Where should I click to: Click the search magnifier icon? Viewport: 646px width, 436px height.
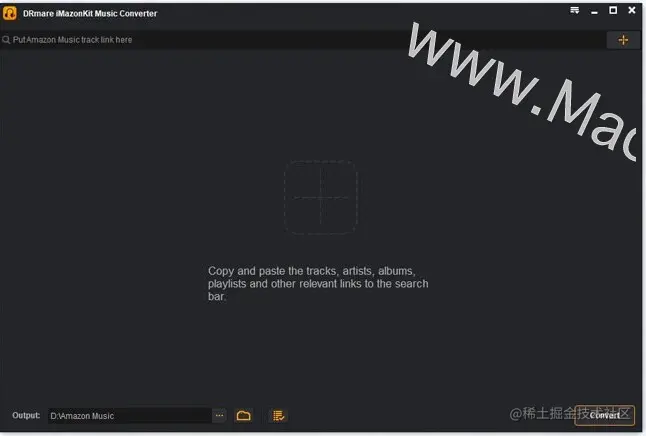pyautogui.click(x=6, y=40)
